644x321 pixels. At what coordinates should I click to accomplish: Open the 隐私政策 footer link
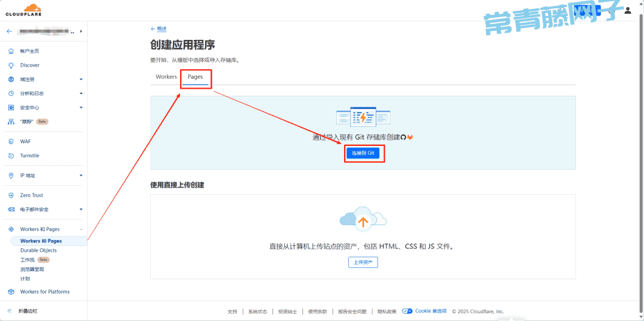coord(387,311)
